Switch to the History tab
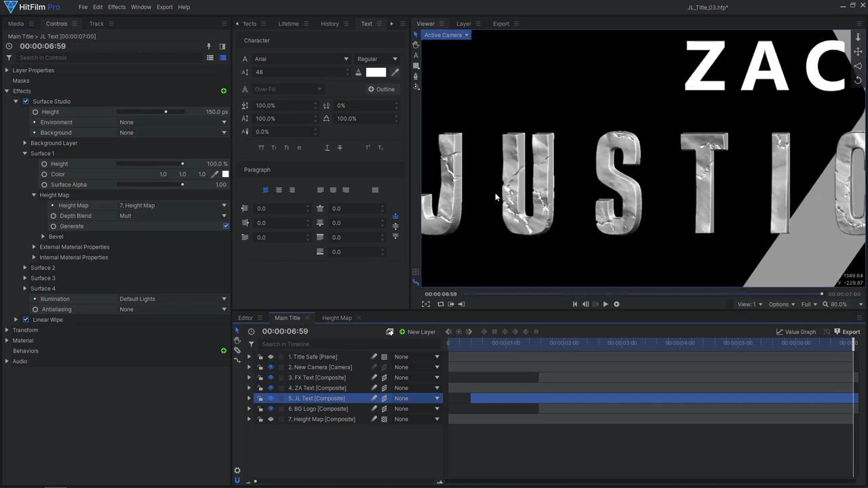This screenshot has width=868, height=488. tap(330, 24)
